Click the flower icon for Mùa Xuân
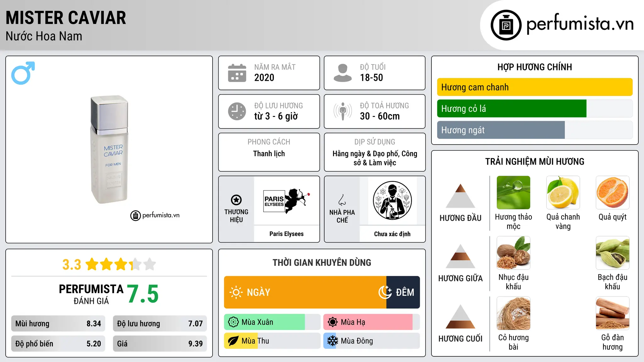Viewport: 644px width, 362px height. coord(233,322)
